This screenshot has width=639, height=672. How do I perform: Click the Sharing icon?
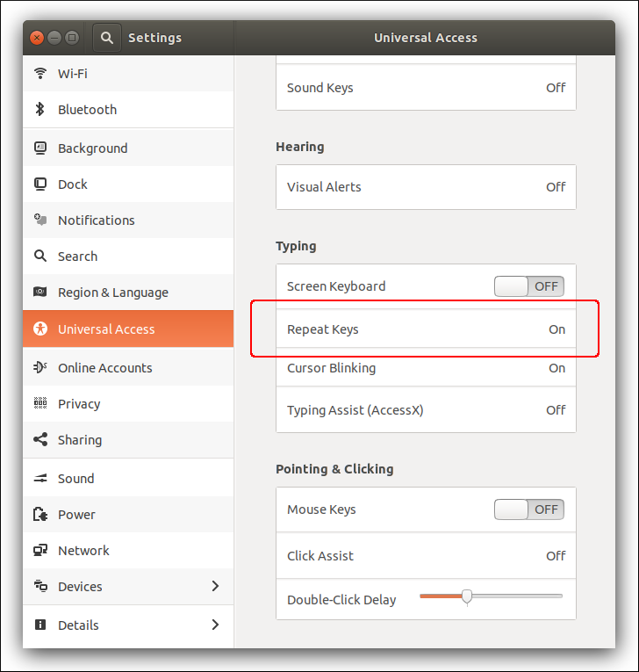[40, 439]
